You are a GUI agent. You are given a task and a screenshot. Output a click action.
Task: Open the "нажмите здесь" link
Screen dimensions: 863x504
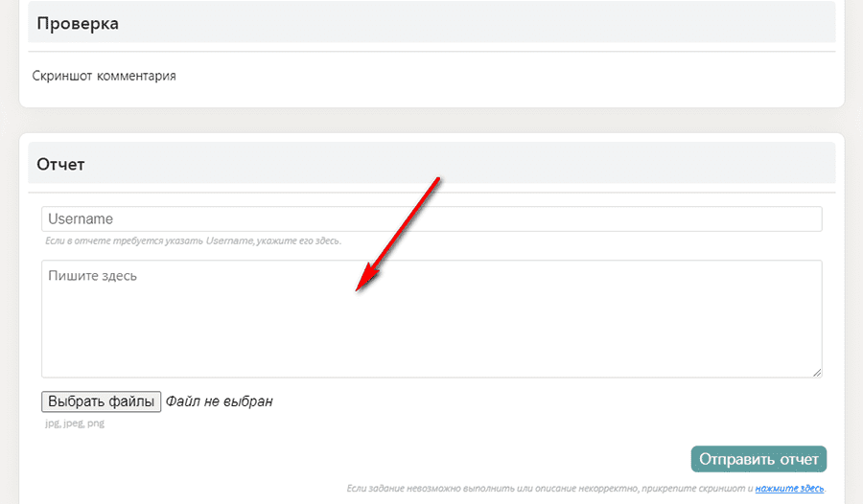pos(789,489)
